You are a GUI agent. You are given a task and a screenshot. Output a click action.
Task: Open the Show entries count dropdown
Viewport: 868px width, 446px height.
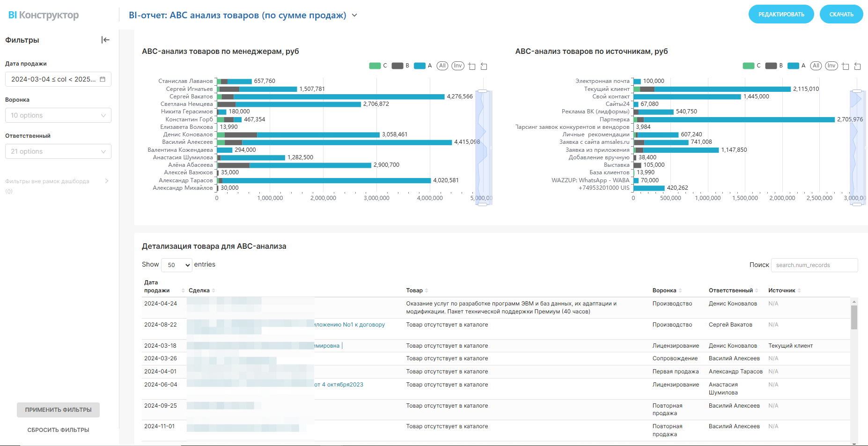tap(177, 265)
